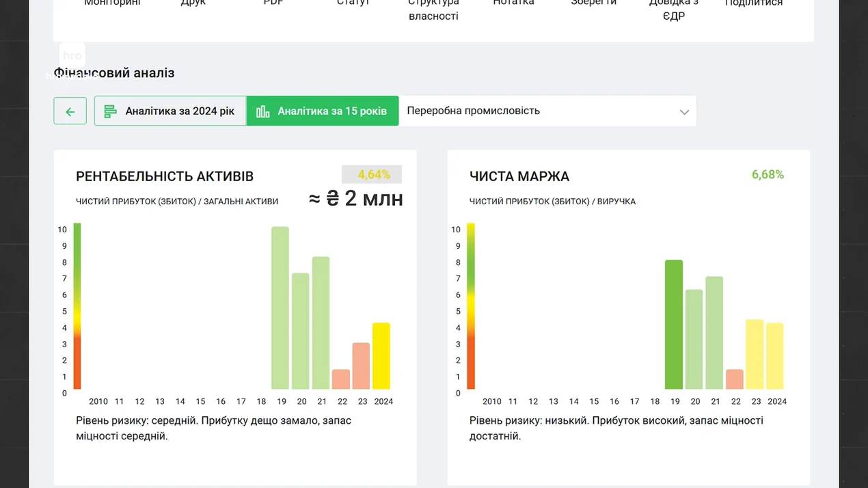Click the color risk scale beside net margin chart
The width and height of the screenshot is (868, 488).
tap(471, 306)
